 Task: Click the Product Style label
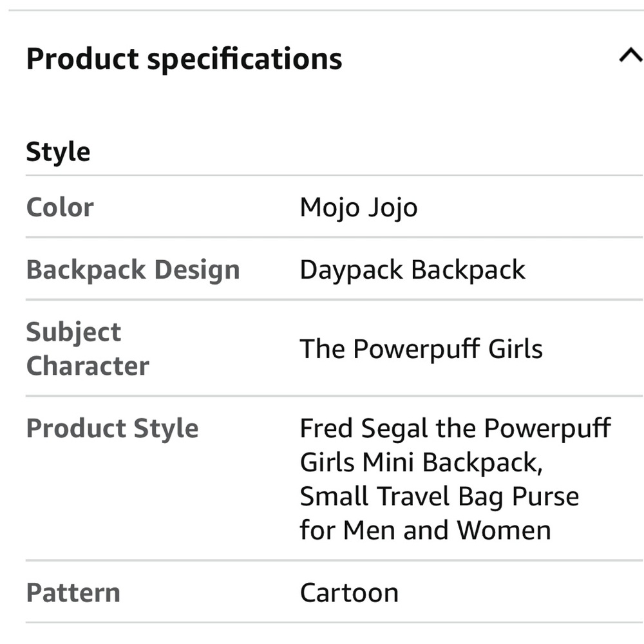[x=112, y=429]
